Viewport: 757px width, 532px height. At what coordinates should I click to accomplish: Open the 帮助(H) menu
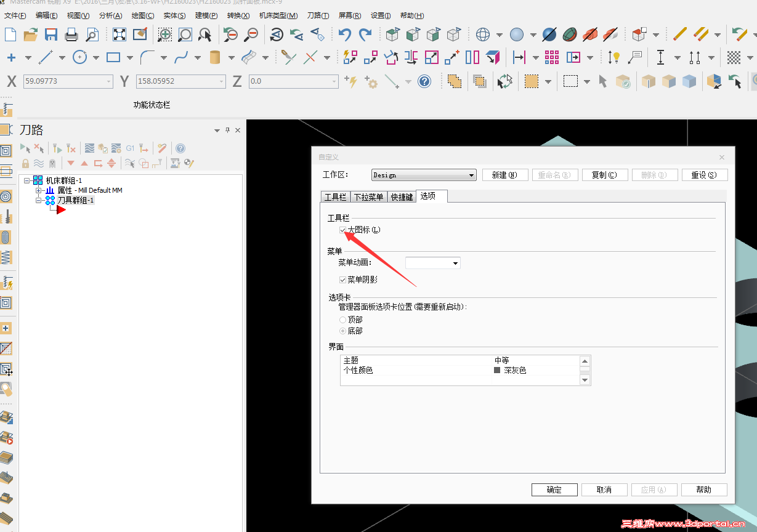click(412, 15)
